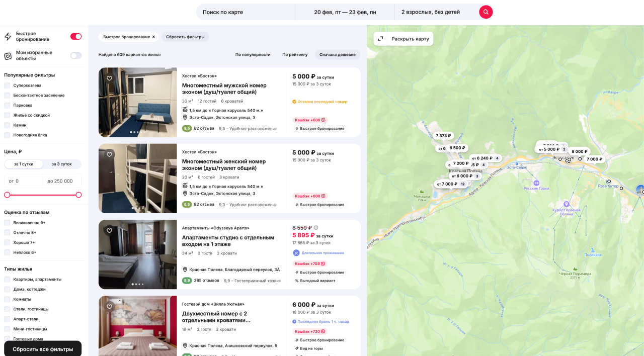Remove the Быстрое бронирование filter chip
Image resolution: width=644 pixels, height=356 pixels.
(153, 37)
